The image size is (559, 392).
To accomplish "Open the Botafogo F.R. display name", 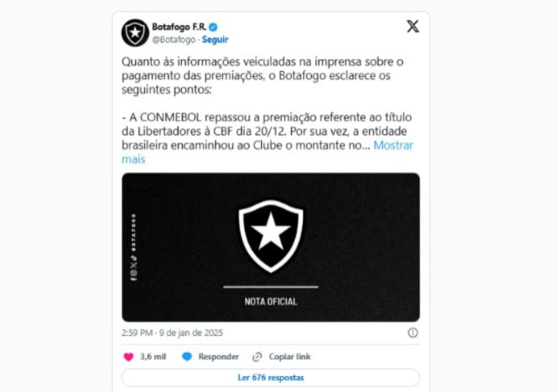I will pos(179,27).
